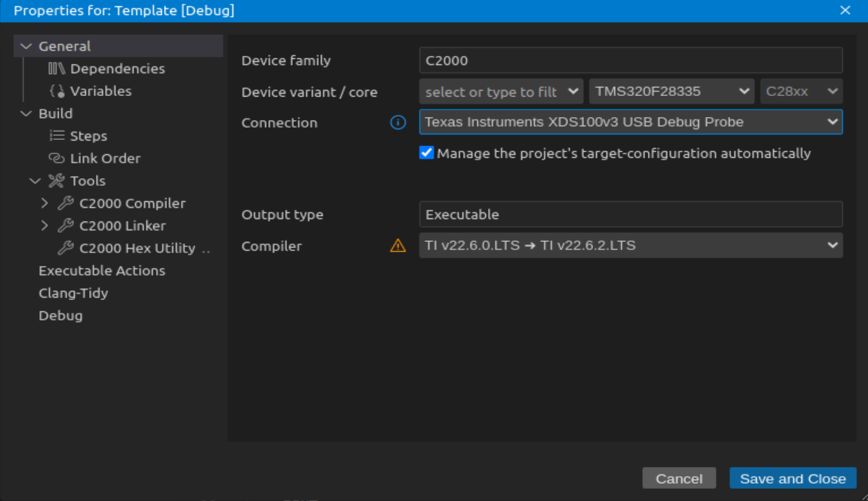Click the dialog title Properties for: Template [Debug]
868x501 pixels.
click(124, 11)
